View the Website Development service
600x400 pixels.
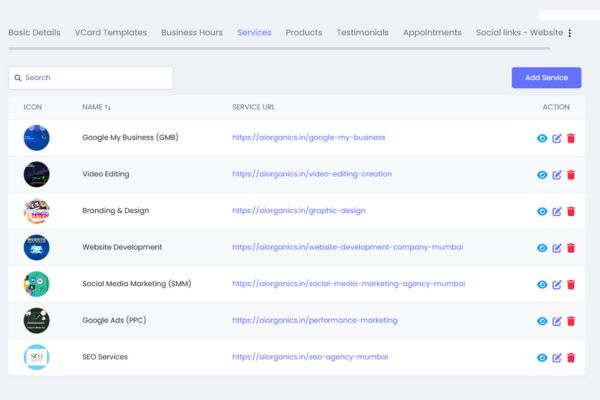(x=542, y=248)
